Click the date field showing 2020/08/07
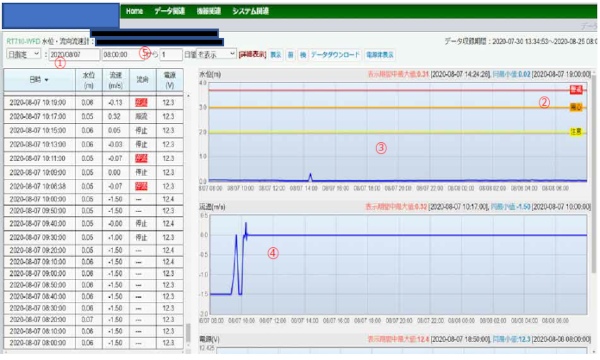This screenshot has width=600, height=360. (x=74, y=54)
